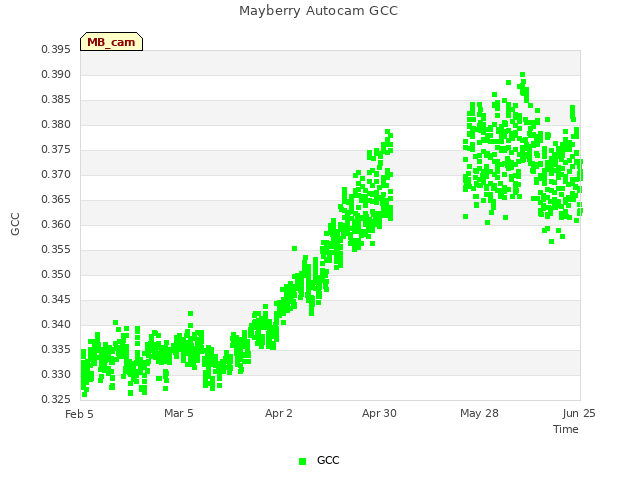Click the 0.330 y-axis value
The width and height of the screenshot is (640, 480).
(56, 374)
